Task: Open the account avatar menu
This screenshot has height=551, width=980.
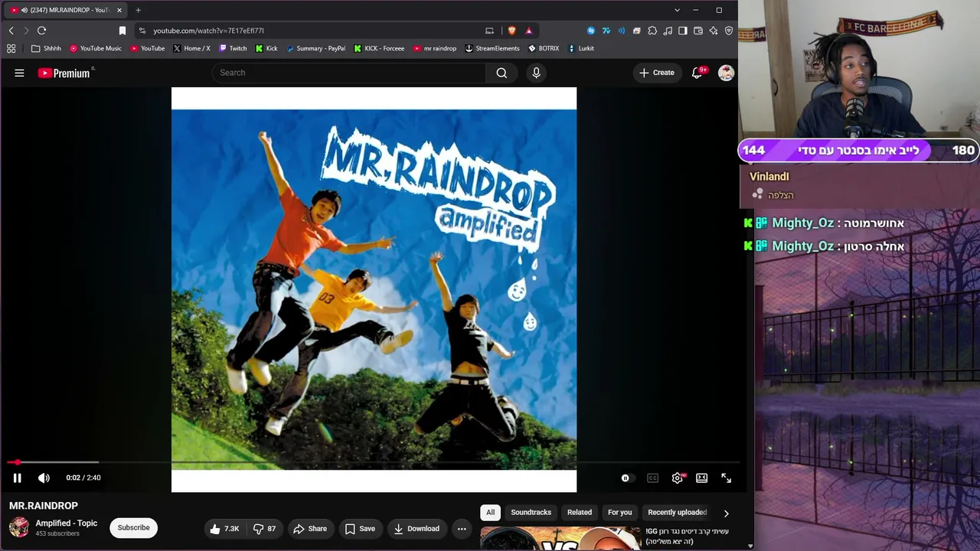Action: pos(726,73)
